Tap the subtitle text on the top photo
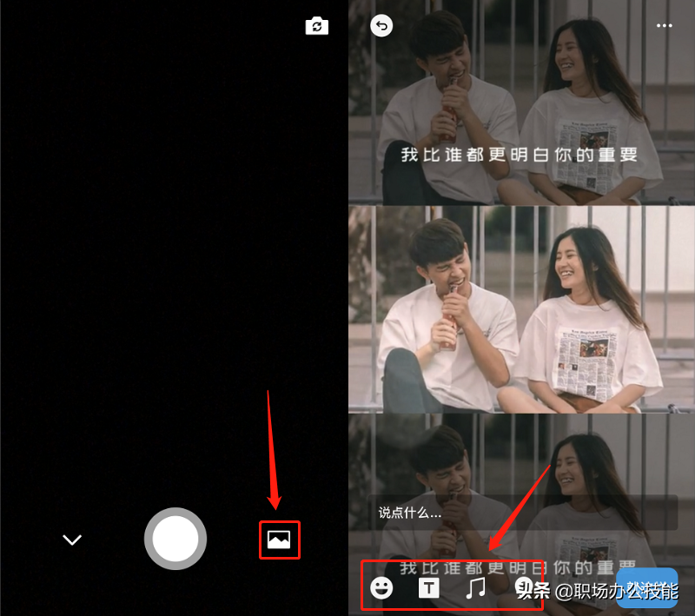This screenshot has height=616, width=695. (520, 155)
